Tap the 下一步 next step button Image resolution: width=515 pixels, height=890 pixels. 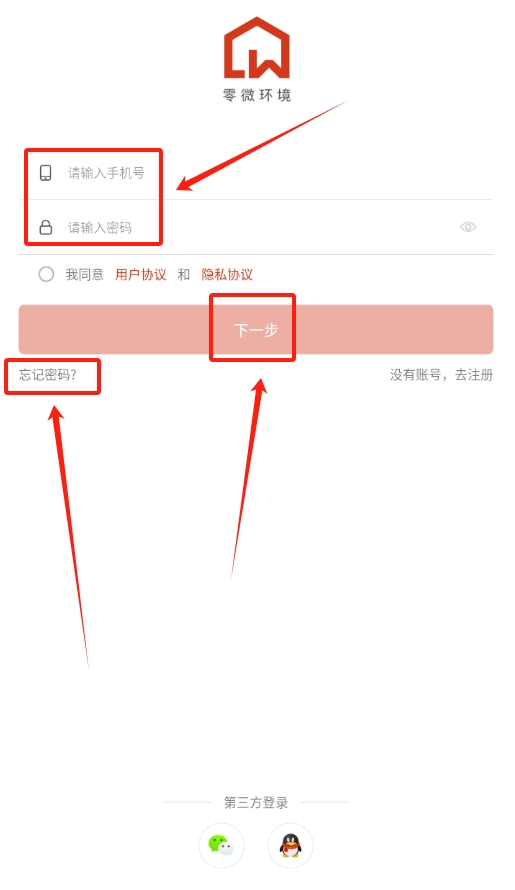coord(256,330)
